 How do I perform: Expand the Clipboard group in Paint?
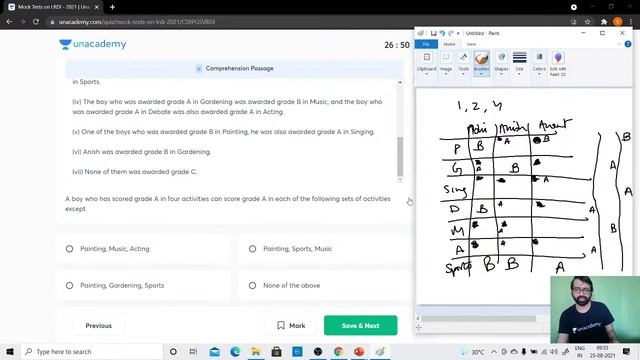(x=427, y=64)
